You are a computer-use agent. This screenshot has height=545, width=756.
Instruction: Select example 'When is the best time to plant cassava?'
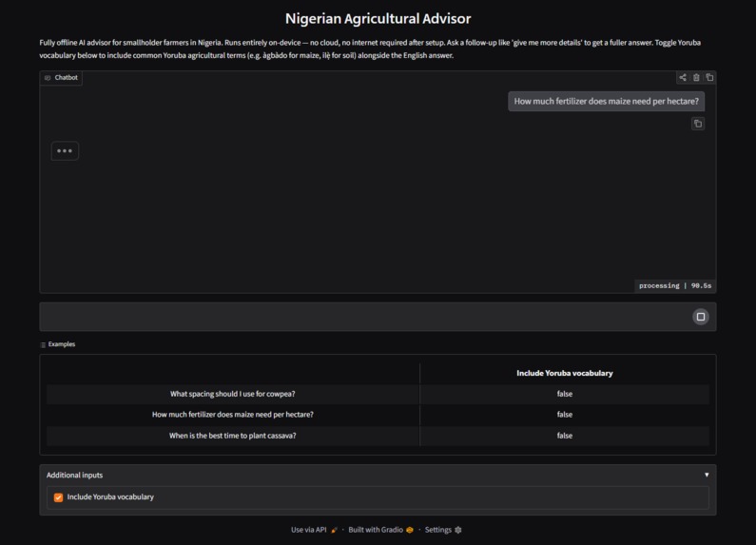pyautogui.click(x=232, y=436)
